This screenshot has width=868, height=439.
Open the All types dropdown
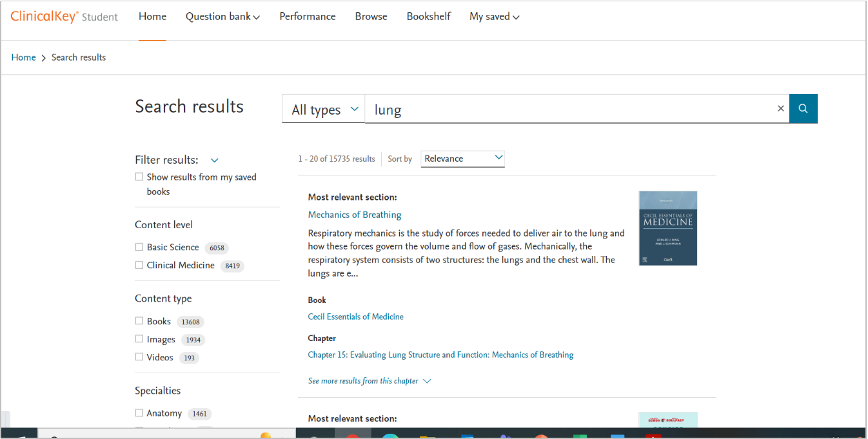[324, 110]
